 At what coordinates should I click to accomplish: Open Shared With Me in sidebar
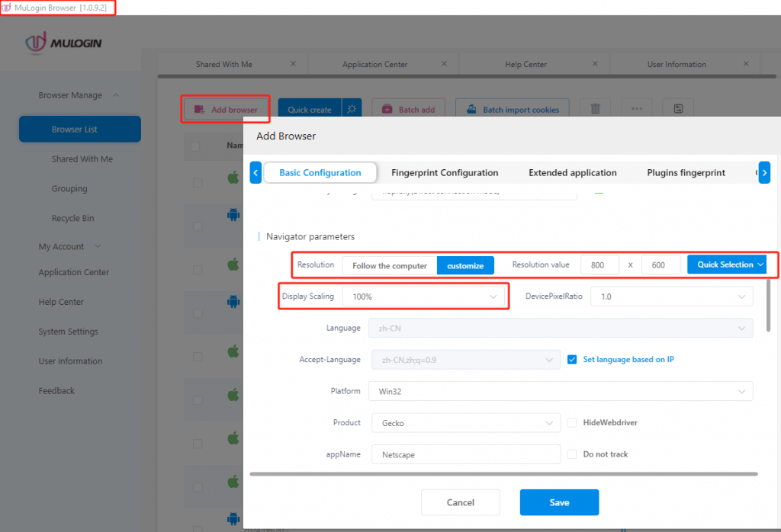(x=82, y=159)
